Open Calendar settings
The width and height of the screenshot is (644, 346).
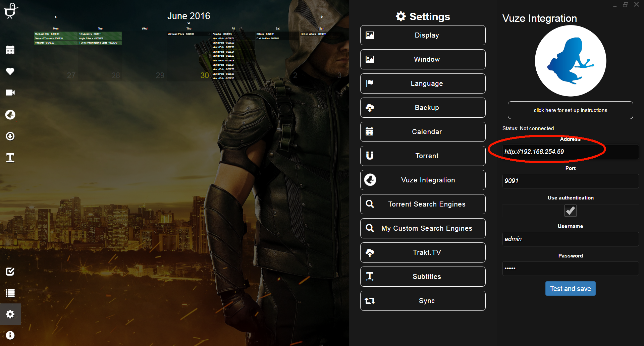(x=423, y=132)
